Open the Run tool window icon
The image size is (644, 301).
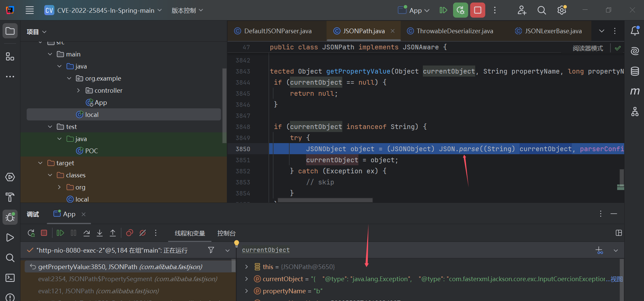point(10,238)
